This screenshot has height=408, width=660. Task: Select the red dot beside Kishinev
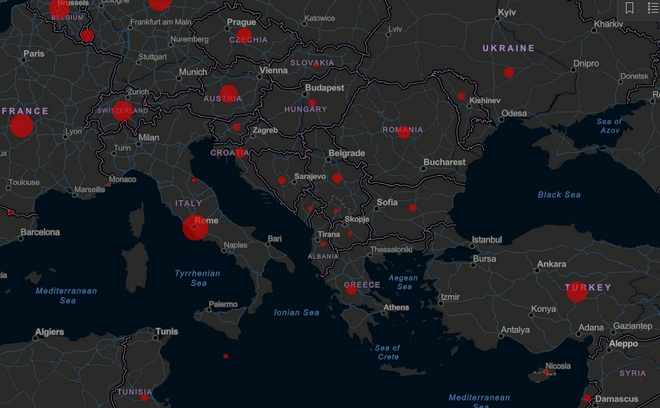461,96
